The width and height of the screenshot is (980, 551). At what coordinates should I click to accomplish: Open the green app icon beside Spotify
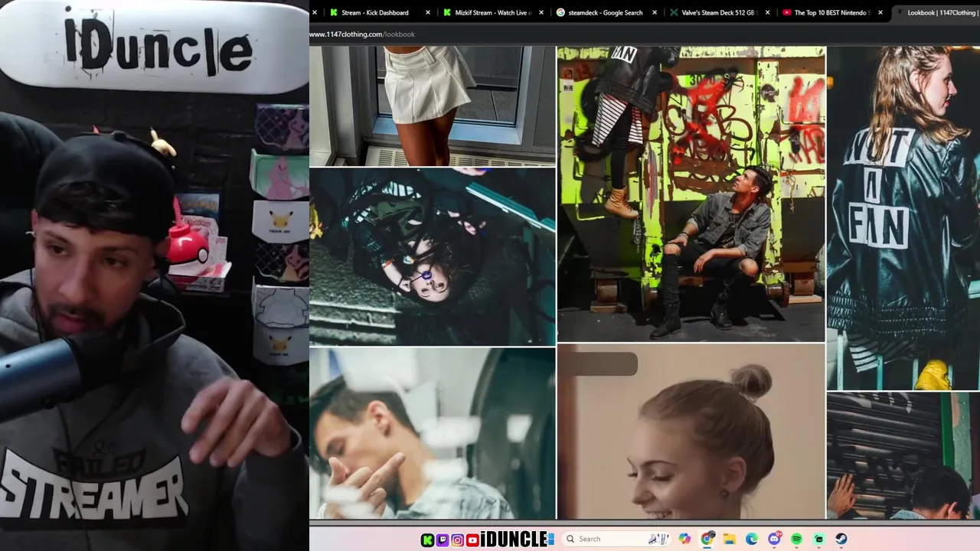(818, 539)
